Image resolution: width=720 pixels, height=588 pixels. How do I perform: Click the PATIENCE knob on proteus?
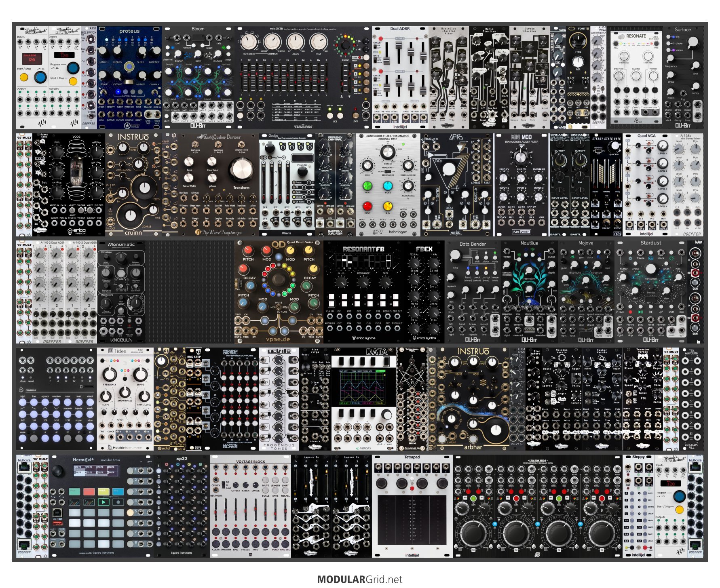tap(155, 52)
